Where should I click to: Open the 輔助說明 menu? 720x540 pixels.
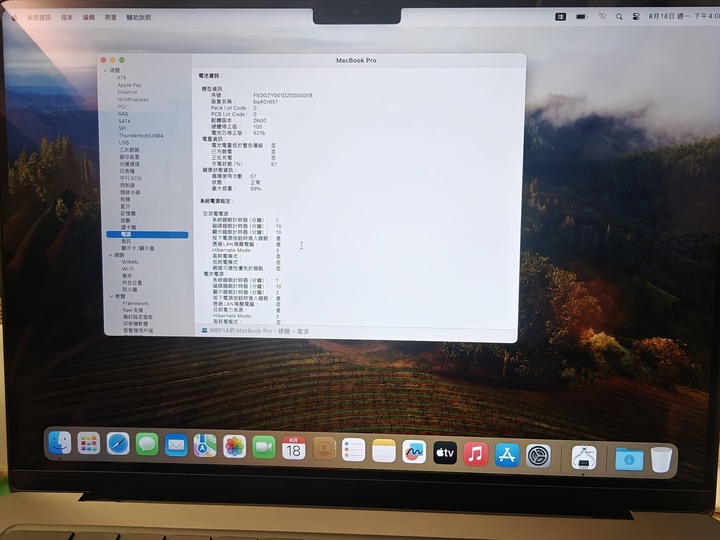coord(139,17)
